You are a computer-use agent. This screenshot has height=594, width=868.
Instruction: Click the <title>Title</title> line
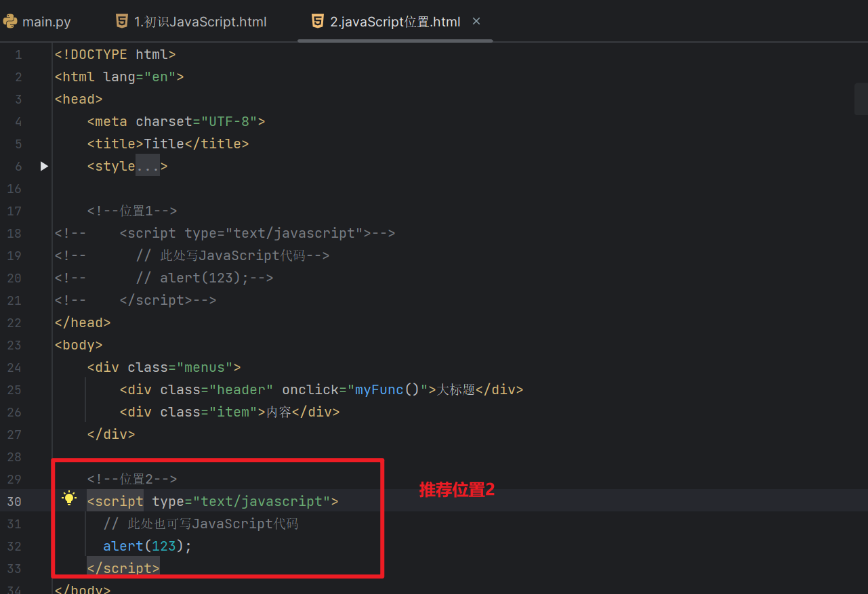[168, 144]
